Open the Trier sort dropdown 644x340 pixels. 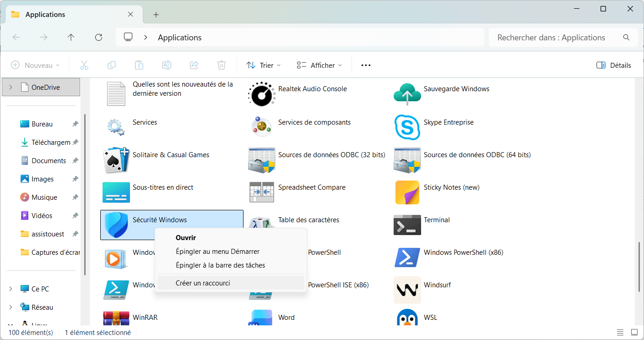pos(264,65)
